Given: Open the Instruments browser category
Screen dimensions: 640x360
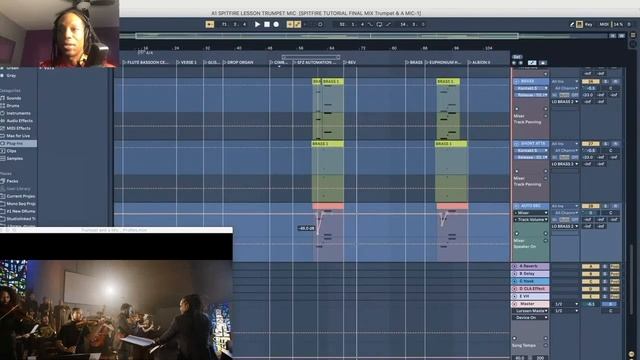Looking at the screenshot, I should pyautogui.click(x=18, y=113).
